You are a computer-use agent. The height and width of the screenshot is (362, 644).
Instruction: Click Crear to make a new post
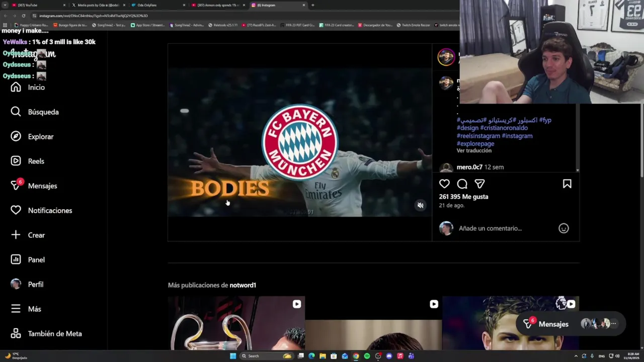pos(28,235)
